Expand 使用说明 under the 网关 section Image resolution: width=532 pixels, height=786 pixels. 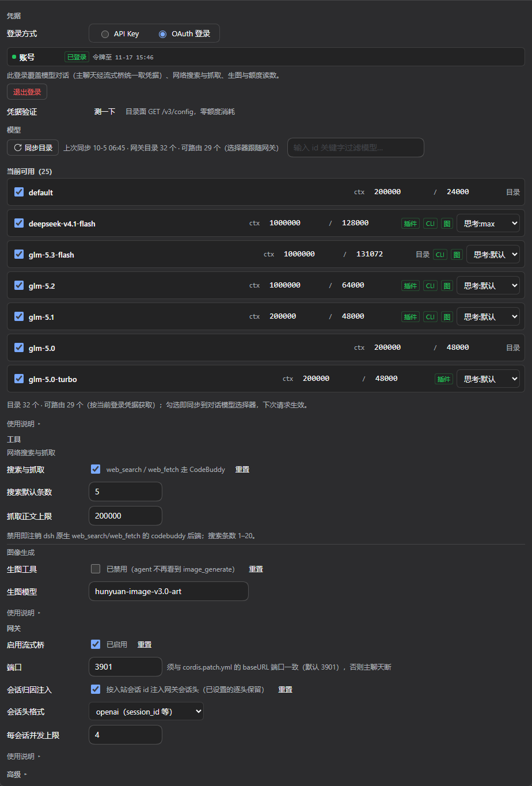(x=24, y=757)
